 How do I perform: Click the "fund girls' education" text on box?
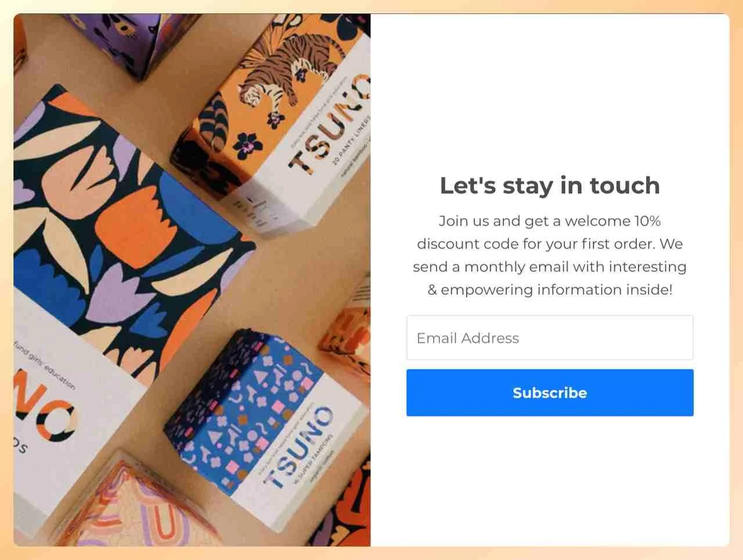(45, 364)
